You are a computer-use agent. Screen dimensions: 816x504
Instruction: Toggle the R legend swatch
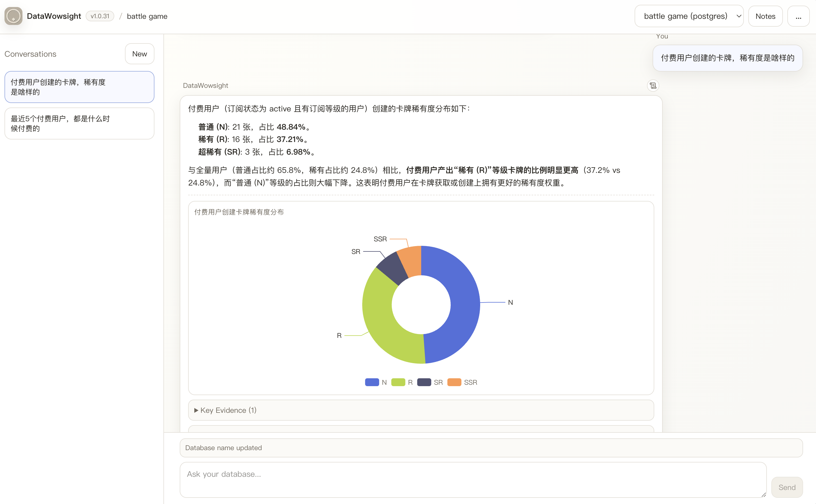pyautogui.click(x=398, y=382)
